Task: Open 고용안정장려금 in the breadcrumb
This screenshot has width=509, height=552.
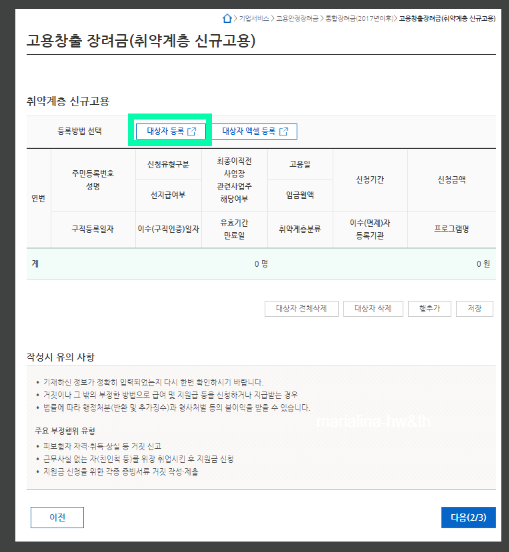Action: point(297,18)
